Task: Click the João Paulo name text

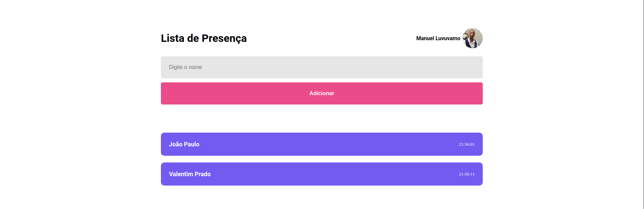Action: coord(184,144)
